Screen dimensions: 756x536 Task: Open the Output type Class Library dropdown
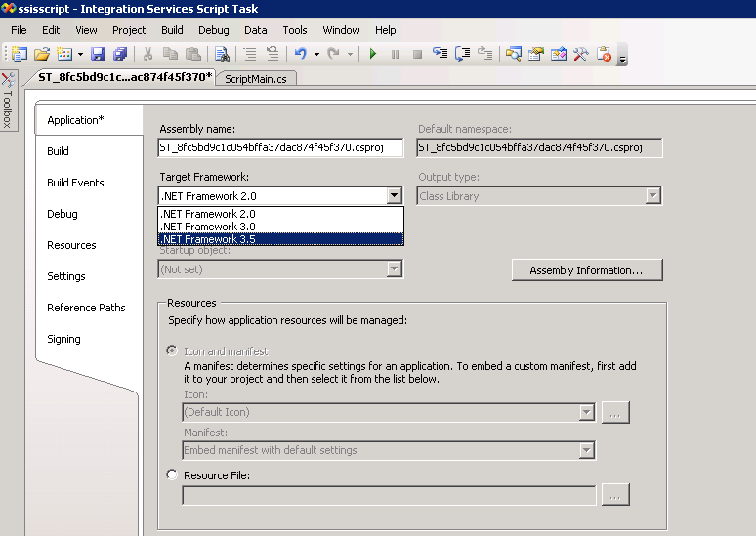(x=539, y=196)
